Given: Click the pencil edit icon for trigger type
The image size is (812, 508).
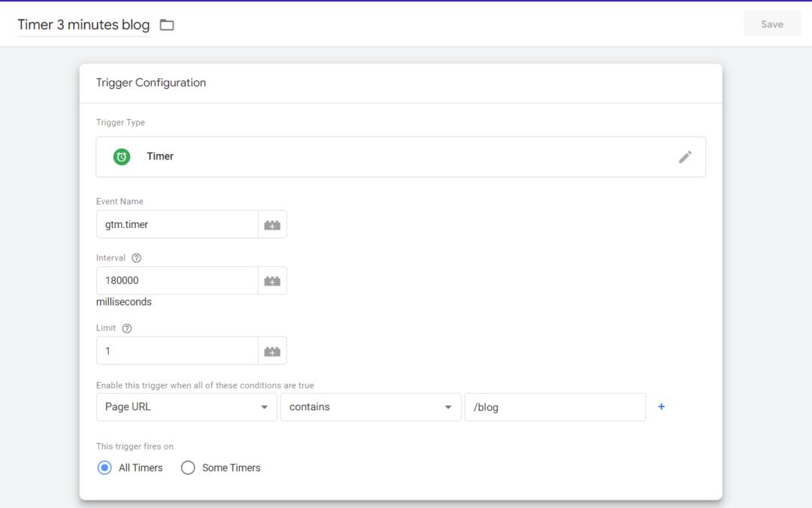Looking at the screenshot, I should pyautogui.click(x=685, y=157).
